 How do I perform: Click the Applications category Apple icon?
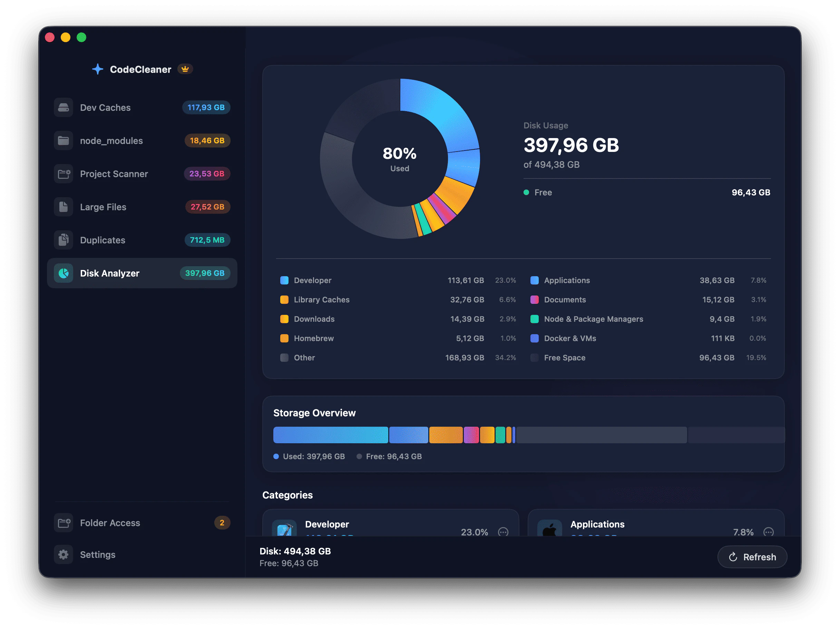click(x=550, y=529)
